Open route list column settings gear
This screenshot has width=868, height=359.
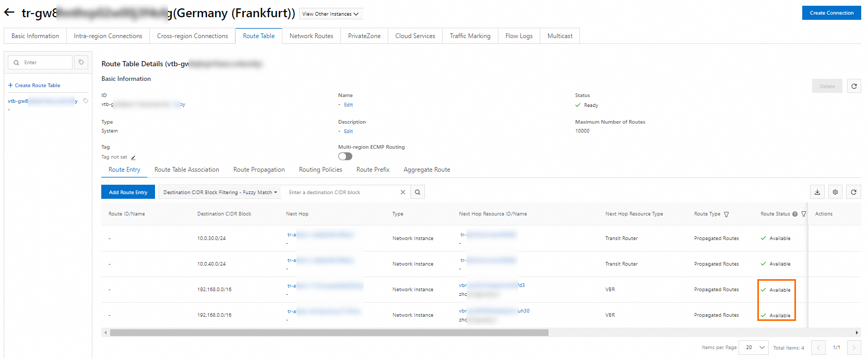pos(835,192)
